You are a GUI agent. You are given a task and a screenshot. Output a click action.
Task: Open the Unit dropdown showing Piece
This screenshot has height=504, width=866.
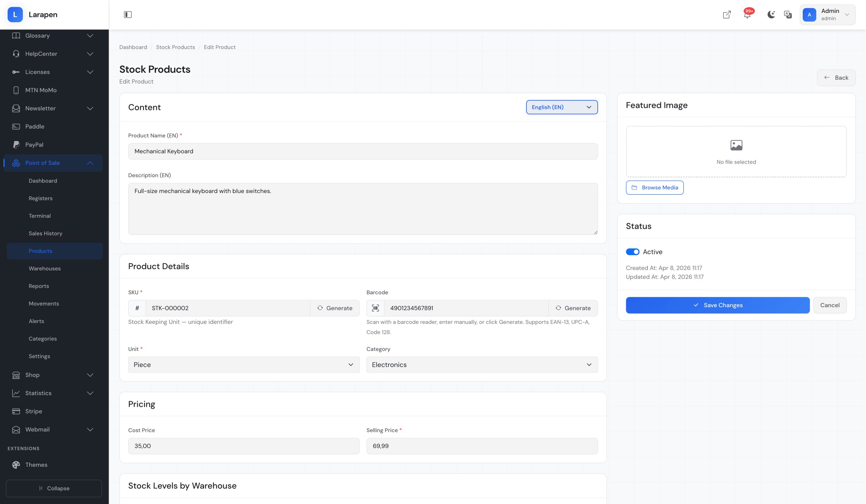(x=244, y=365)
